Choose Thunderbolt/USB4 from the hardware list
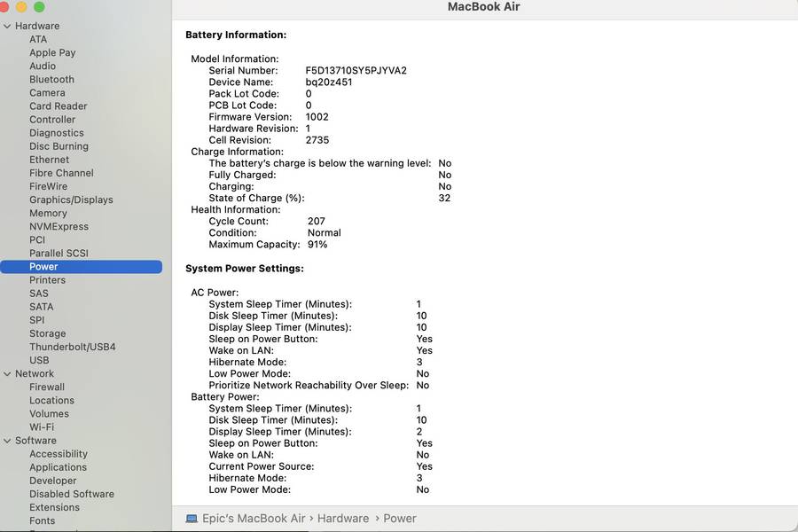The height and width of the screenshot is (532, 798). tap(72, 348)
